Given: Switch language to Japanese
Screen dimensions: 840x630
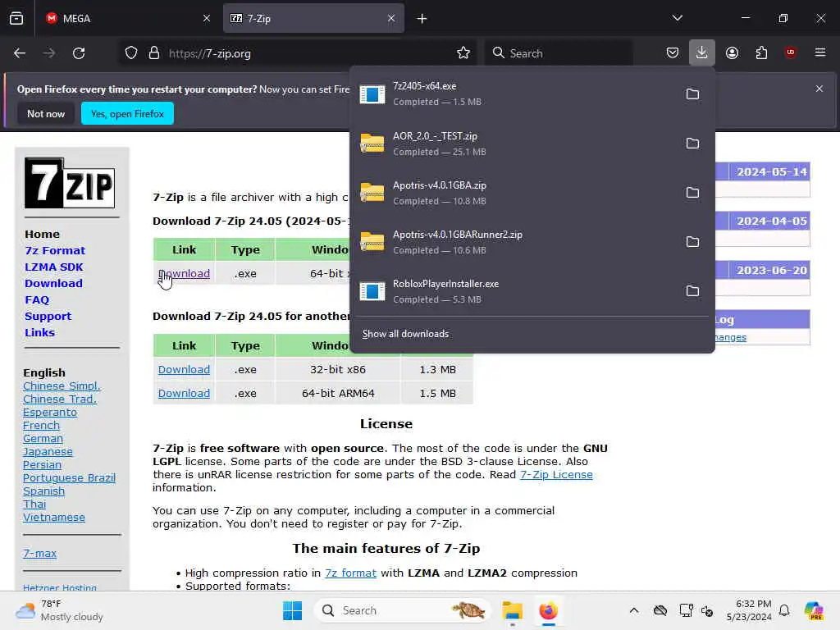Looking at the screenshot, I should (48, 452).
